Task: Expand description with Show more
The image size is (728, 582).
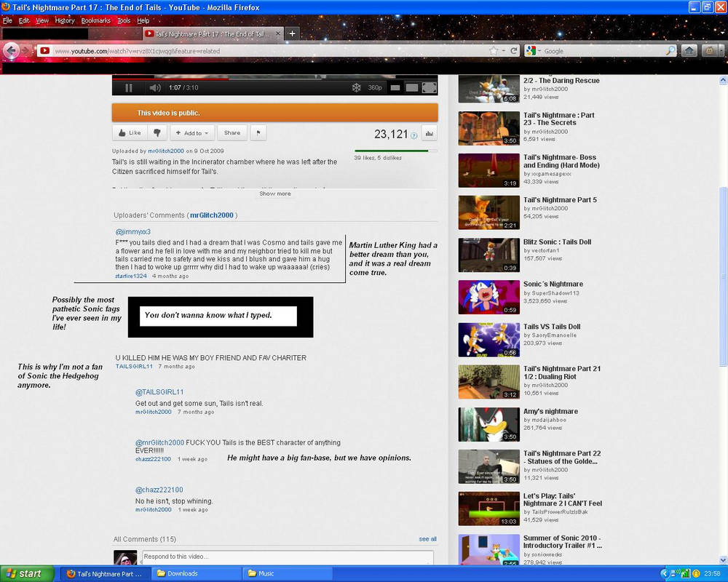Action: [275, 194]
